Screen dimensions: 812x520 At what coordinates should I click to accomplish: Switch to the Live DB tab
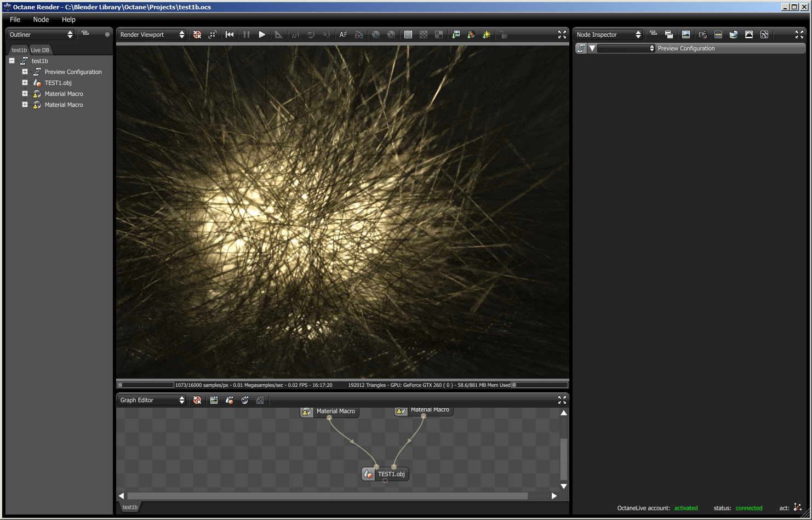40,50
